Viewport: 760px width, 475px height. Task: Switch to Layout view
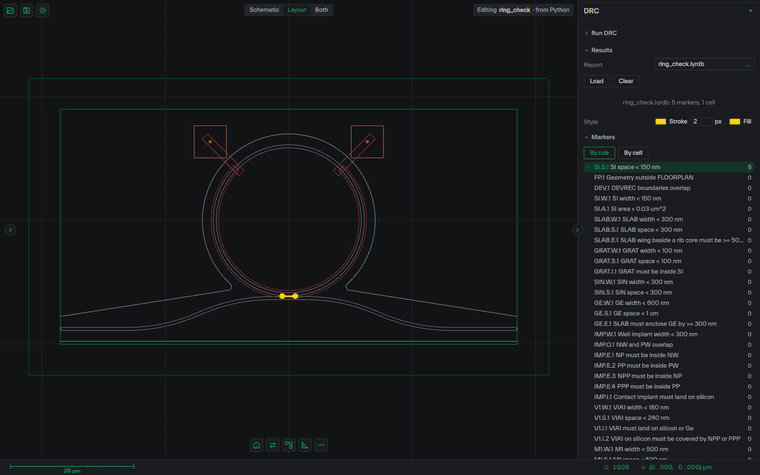(297, 10)
